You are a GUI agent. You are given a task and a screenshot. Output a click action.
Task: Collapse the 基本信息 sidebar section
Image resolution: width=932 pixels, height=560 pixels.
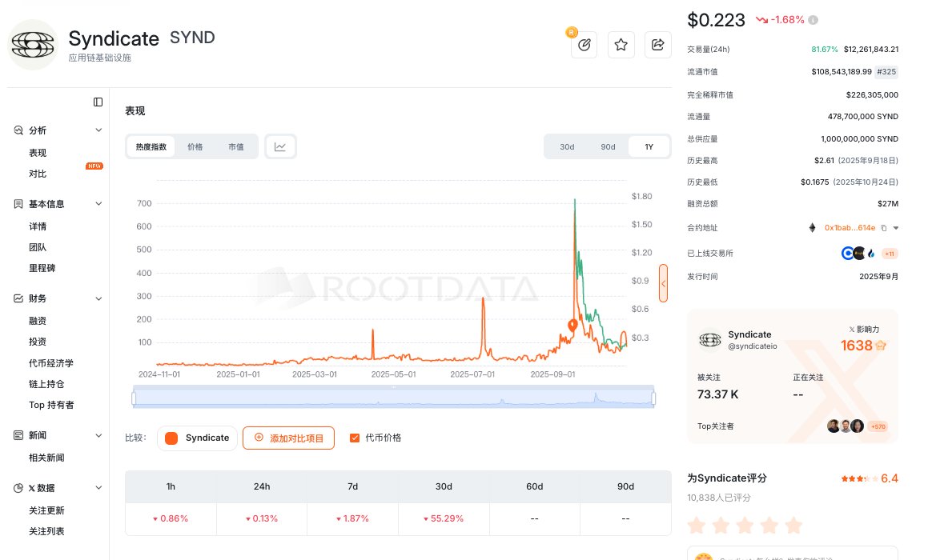(98, 204)
